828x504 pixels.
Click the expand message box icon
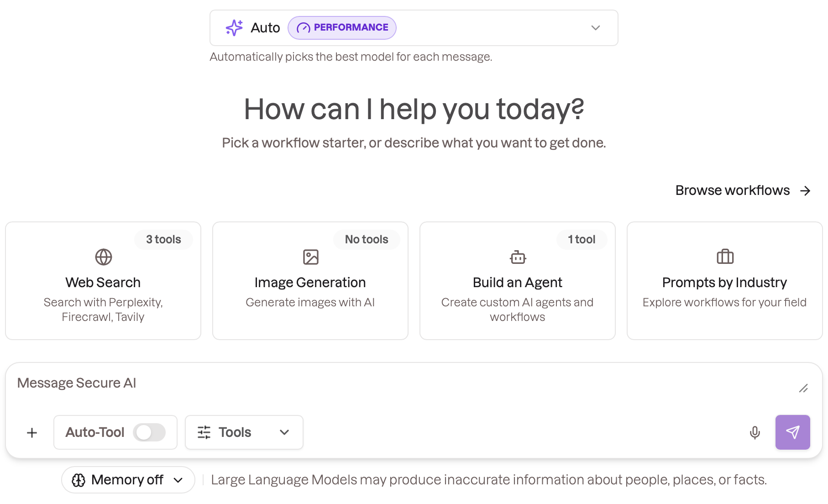click(804, 388)
